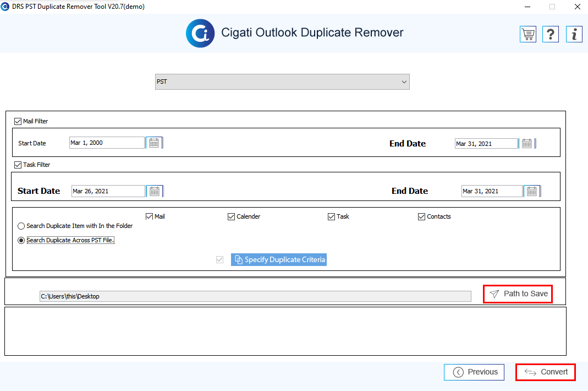The height and width of the screenshot is (391, 588).
Task: Click the Specify Duplicate Criteria button
Action: [x=279, y=259]
